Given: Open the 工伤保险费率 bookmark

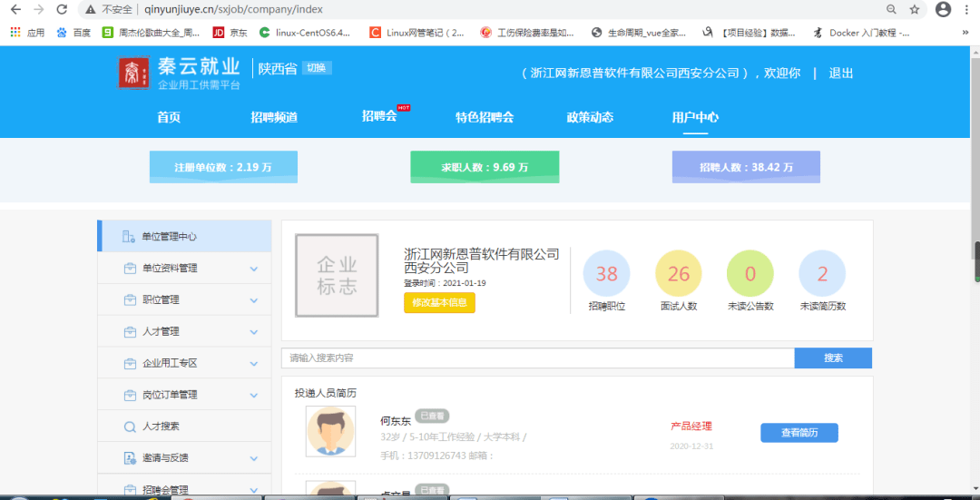Looking at the screenshot, I should [x=527, y=33].
